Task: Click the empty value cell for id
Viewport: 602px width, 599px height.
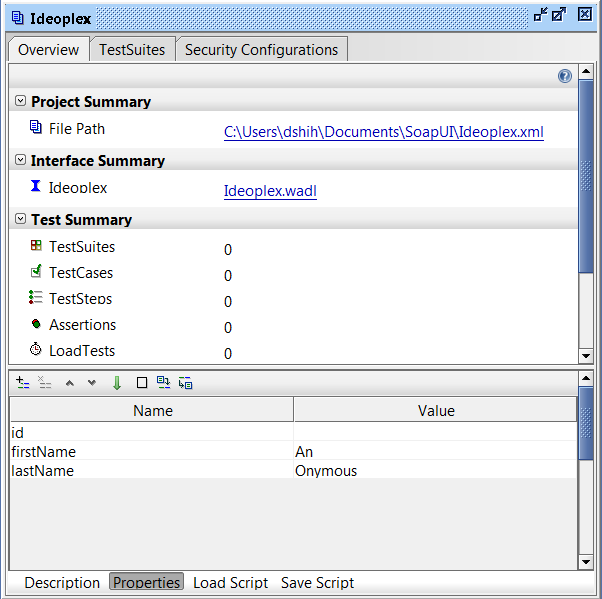Action: (x=435, y=432)
